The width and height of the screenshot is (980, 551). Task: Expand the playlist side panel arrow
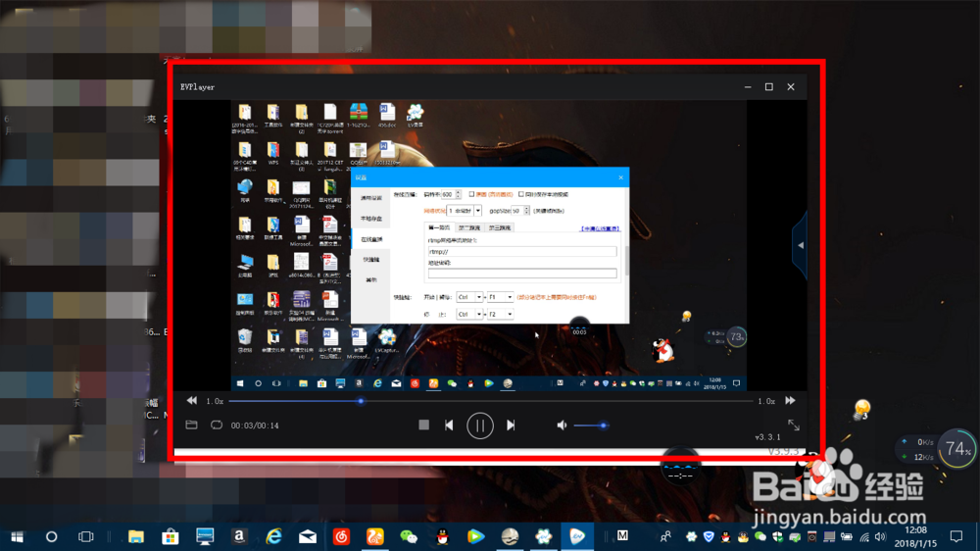click(x=801, y=245)
